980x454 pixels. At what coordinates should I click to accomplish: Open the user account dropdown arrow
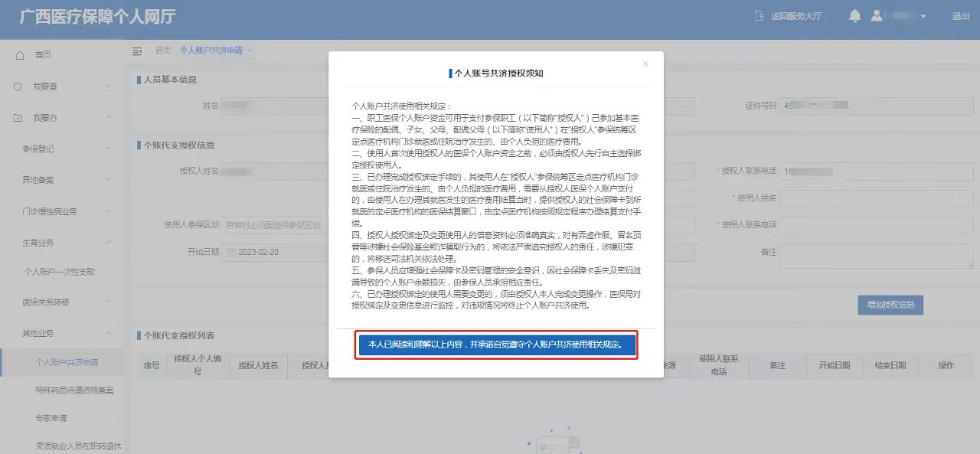point(923,17)
